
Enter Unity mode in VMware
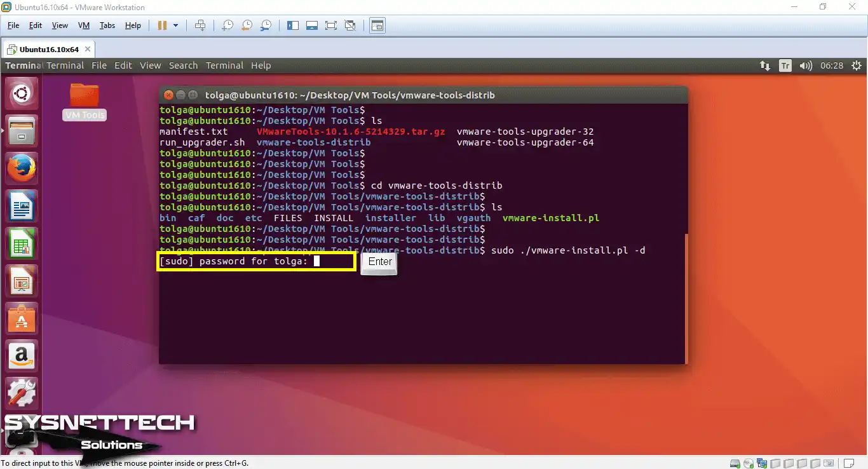[x=350, y=25]
